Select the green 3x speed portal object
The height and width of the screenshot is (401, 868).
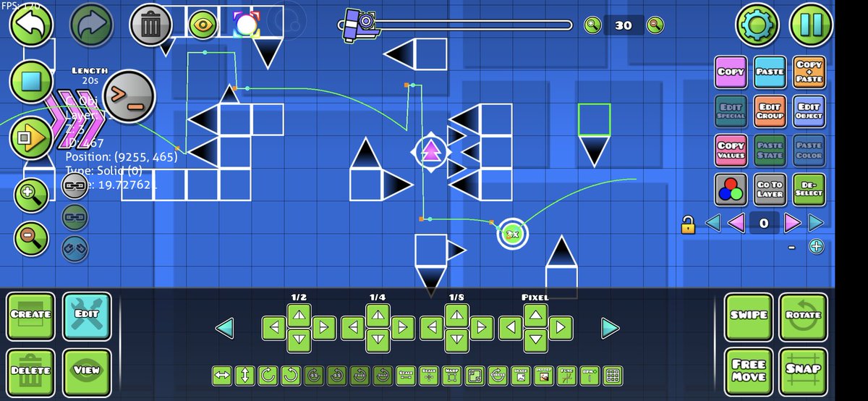513,234
